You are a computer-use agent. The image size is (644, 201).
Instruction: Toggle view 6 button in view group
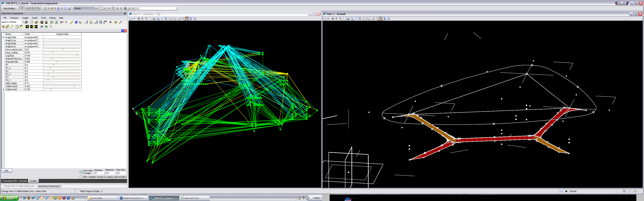34,8
